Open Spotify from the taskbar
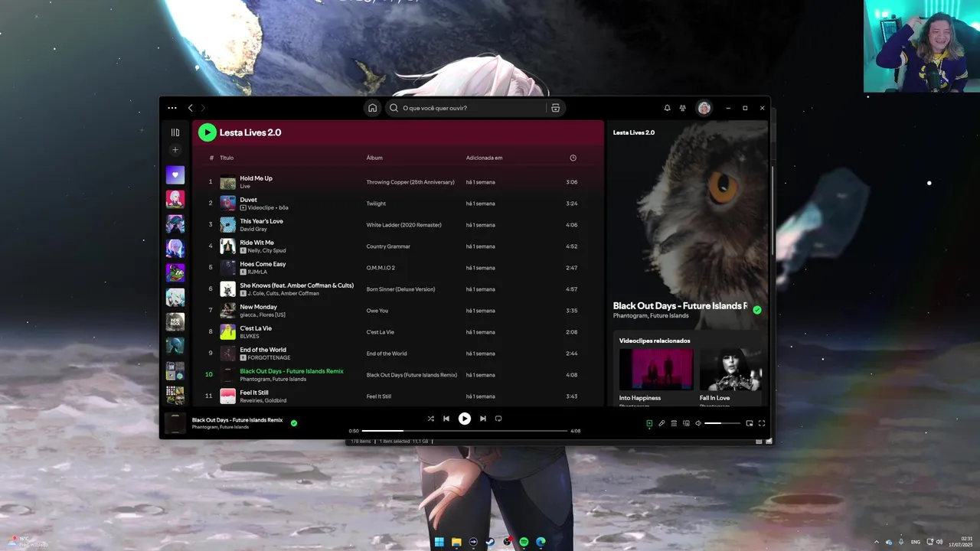This screenshot has width=980, height=551. click(524, 542)
